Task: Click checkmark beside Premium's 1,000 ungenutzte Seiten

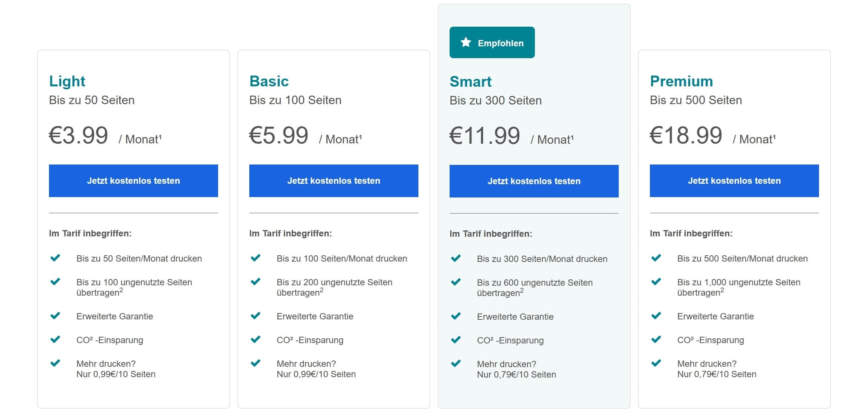Action: coord(656,282)
